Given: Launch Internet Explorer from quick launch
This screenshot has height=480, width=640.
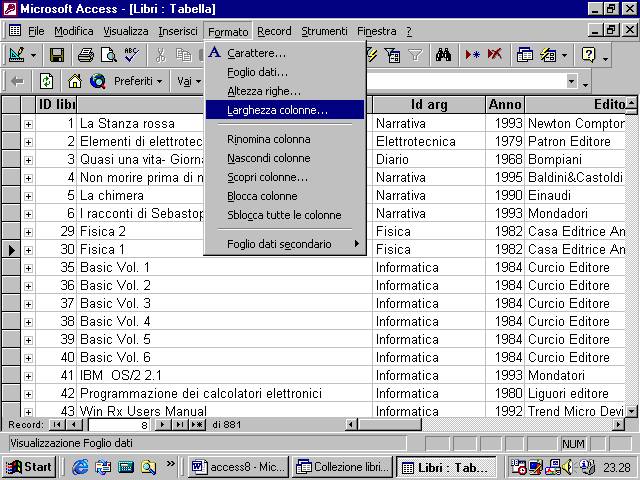Looking at the screenshot, I should 80,467.
